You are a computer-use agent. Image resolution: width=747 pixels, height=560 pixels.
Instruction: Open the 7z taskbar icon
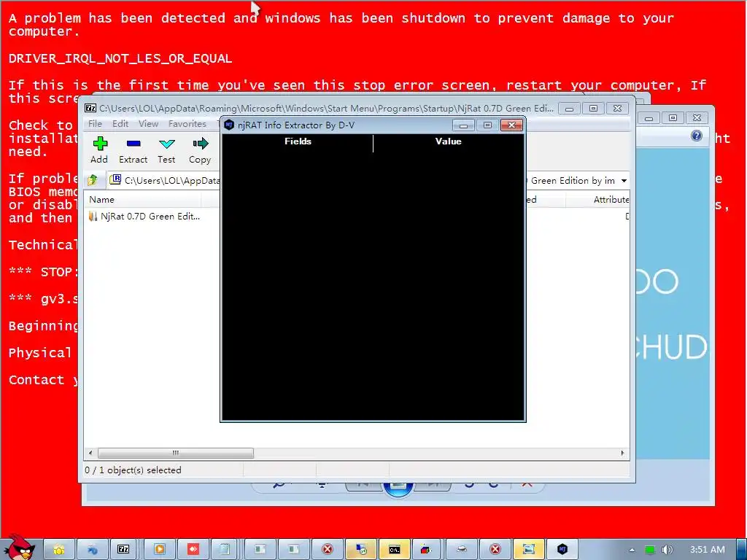click(x=123, y=549)
